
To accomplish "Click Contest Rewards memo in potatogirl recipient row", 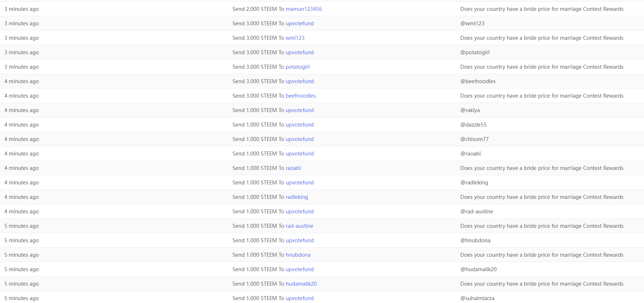I will (542, 67).
